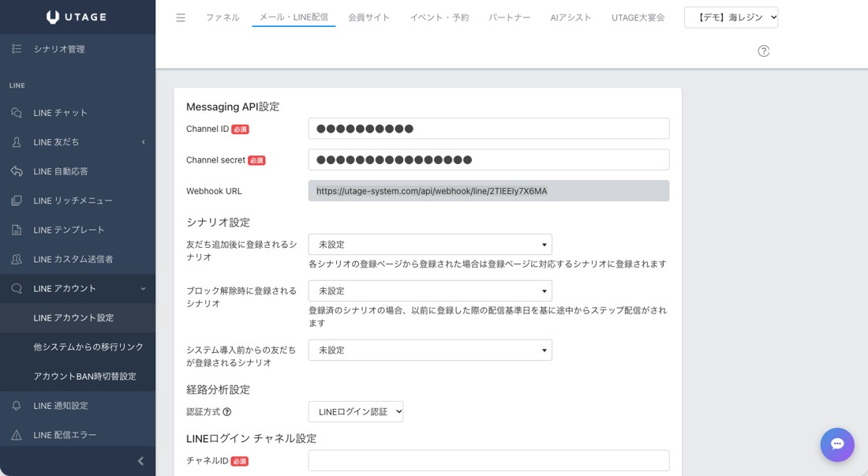This screenshot has height=476, width=868.
Task: Click the LINE 通知設定 bell icon
Action: tap(17, 406)
